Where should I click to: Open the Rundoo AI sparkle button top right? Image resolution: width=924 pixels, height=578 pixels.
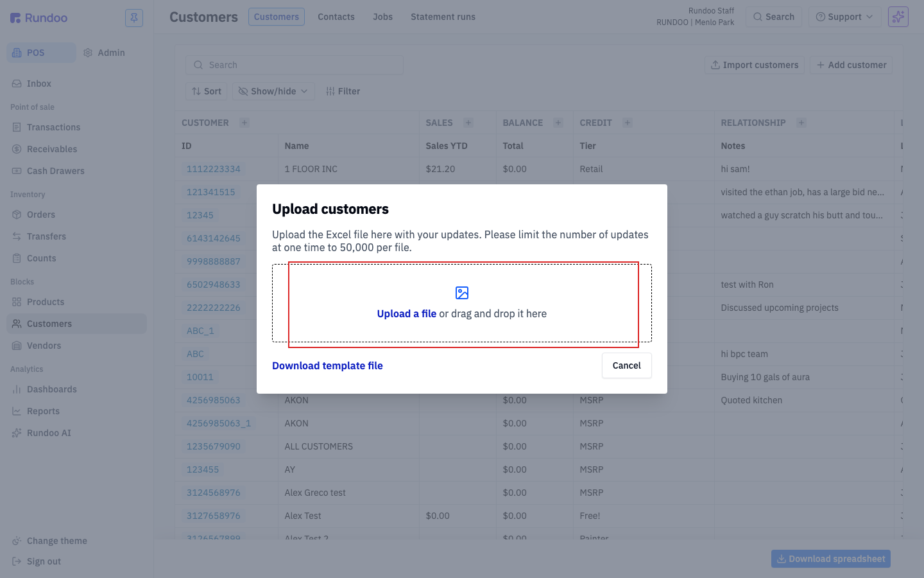pos(898,17)
